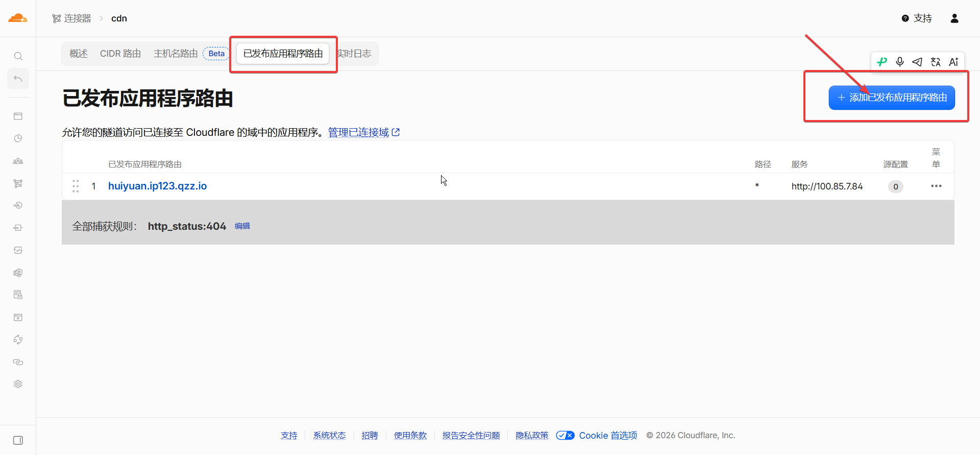Click the connectors icon in the breadcrumb
980x455 pixels.
(56, 18)
